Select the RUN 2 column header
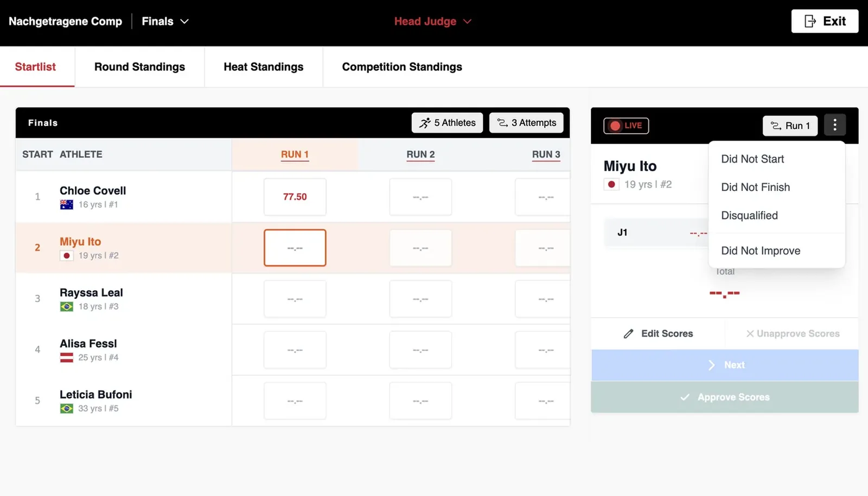 coord(420,154)
